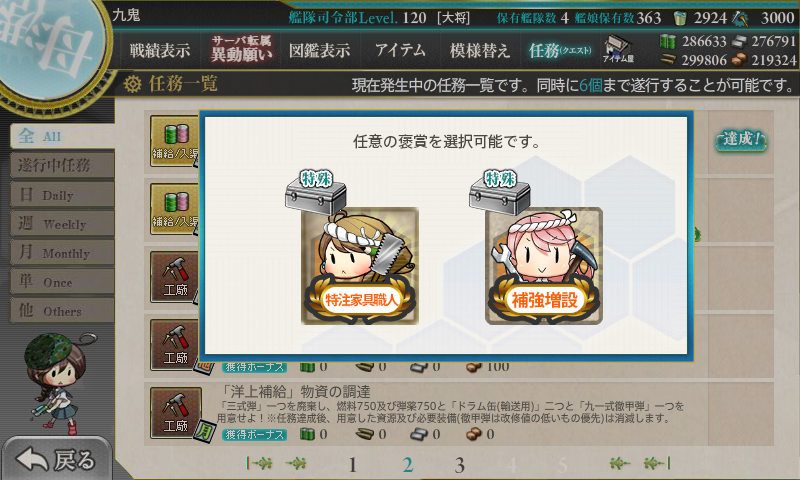Go back with the 戻る button
Viewport: 800px width, 480px height.
pyautogui.click(x=56, y=459)
